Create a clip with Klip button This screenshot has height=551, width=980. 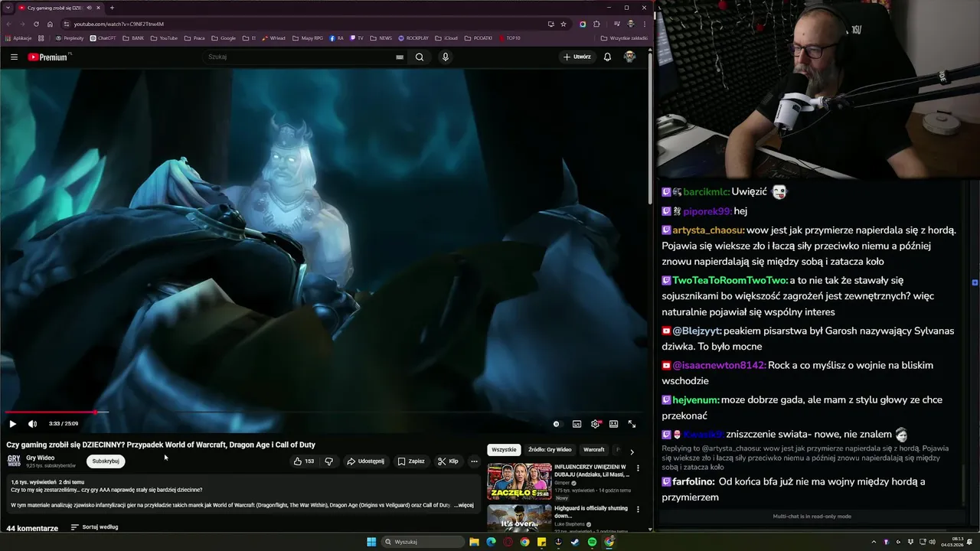coord(448,461)
